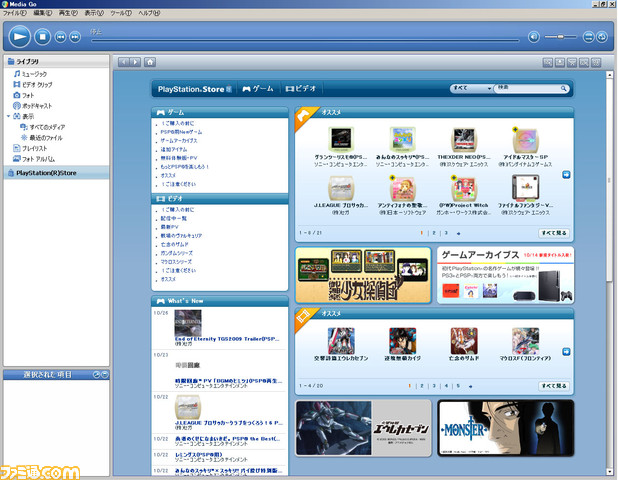Viewport: 618px width, 480px height.
Task: Open プレイリスト in the library
Action: pos(30,148)
